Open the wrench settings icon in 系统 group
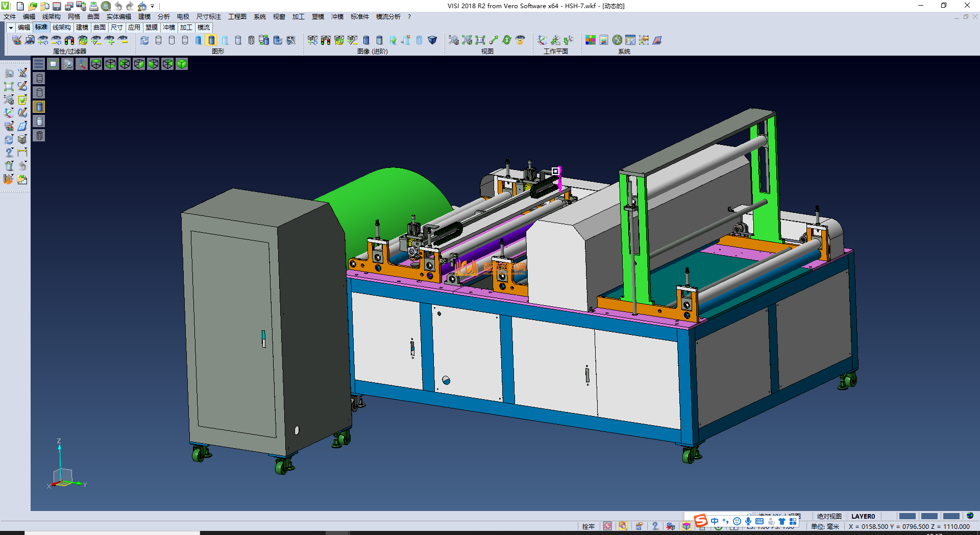The width and height of the screenshot is (980, 535). pos(617,40)
